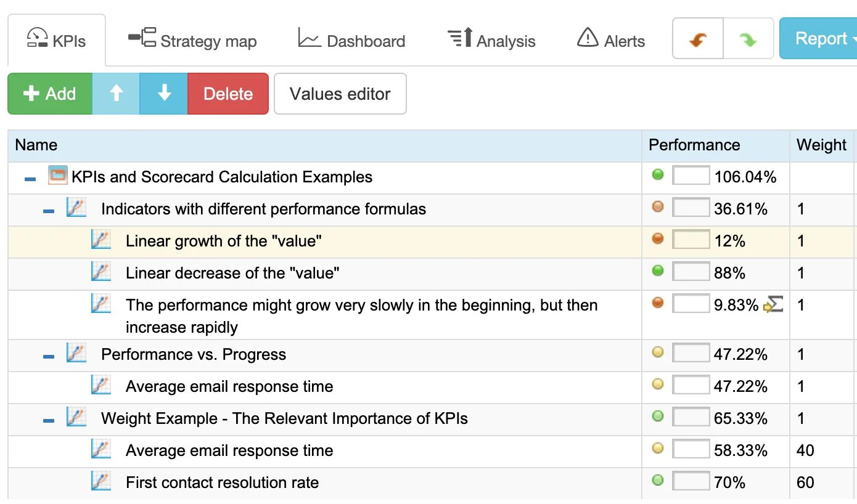Collapse the Performance vs. Progress group

point(49,356)
